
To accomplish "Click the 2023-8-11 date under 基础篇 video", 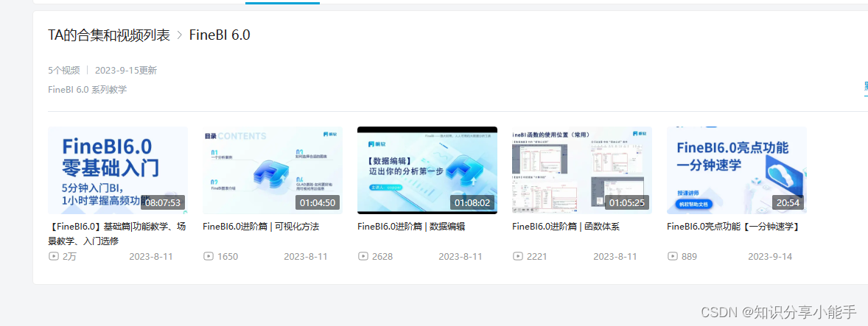I will click(151, 256).
